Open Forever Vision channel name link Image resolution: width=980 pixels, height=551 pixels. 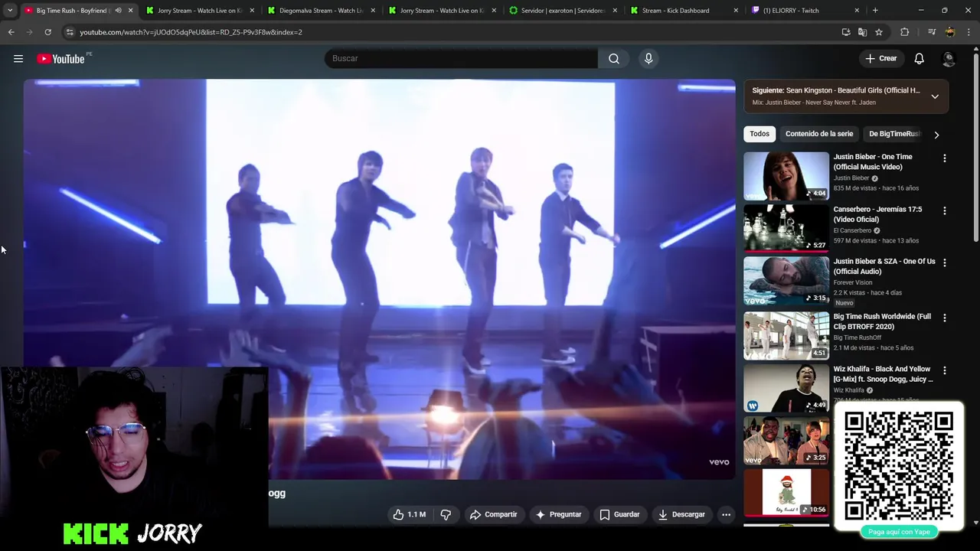853,282
